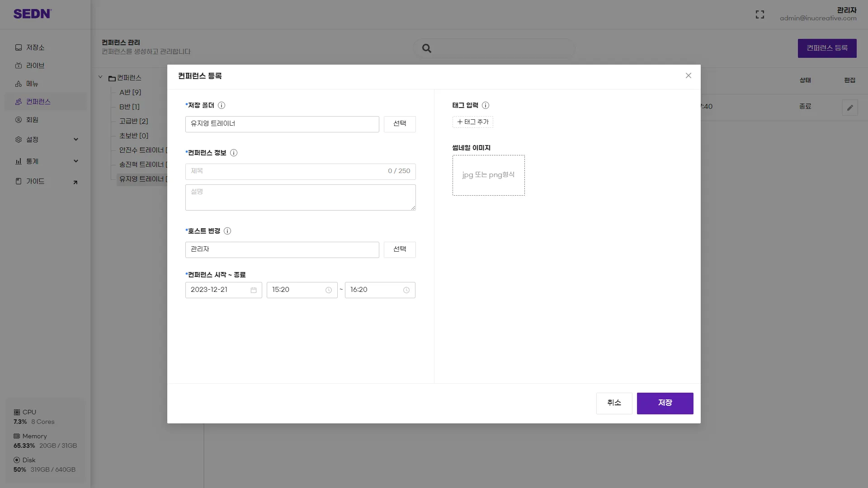The width and height of the screenshot is (868, 488).
Task: Click clock icon in 15:20 start time
Action: pyautogui.click(x=329, y=290)
